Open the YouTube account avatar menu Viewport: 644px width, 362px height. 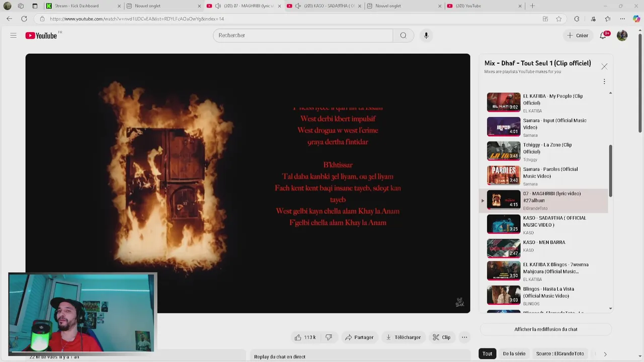622,35
